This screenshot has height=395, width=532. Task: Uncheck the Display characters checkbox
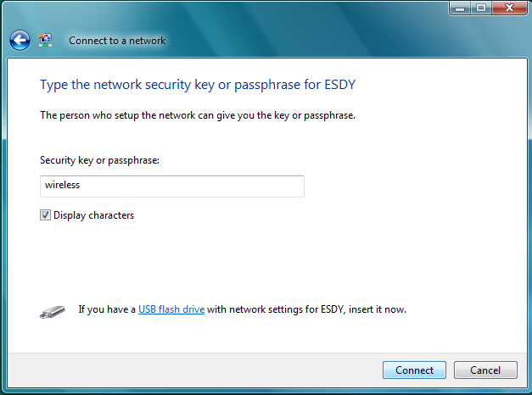point(45,215)
